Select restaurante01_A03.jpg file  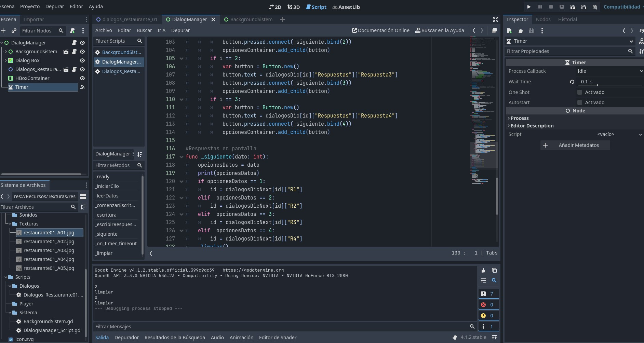(49, 250)
